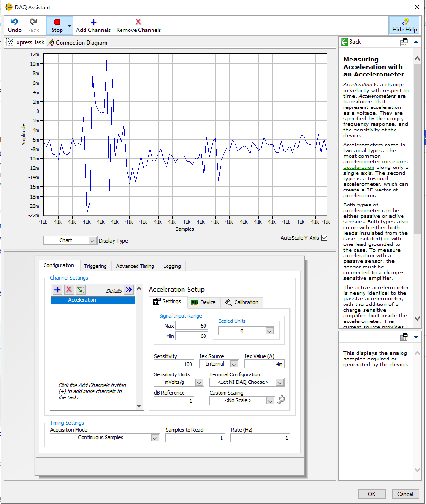The height and width of the screenshot is (504, 426).
Task: Close the DAQ Assistant window
Action: click(x=417, y=7)
